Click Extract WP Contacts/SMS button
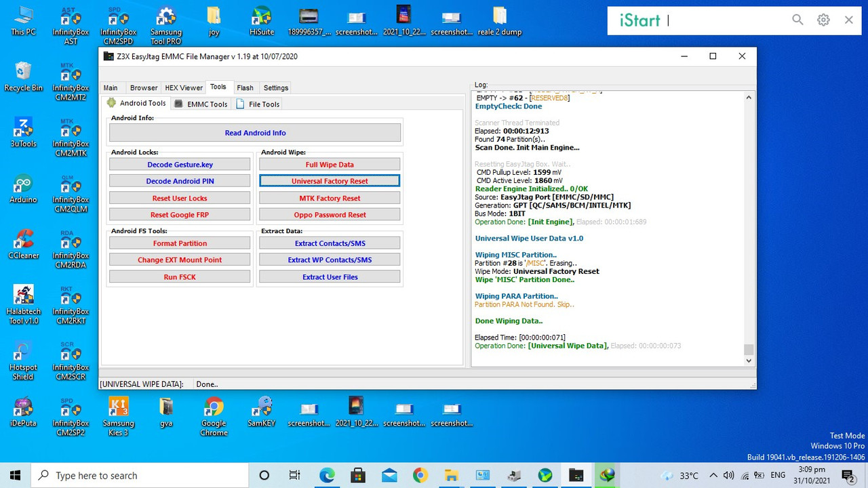The height and width of the screenshot is (488, 868). [x=330, y=260]
